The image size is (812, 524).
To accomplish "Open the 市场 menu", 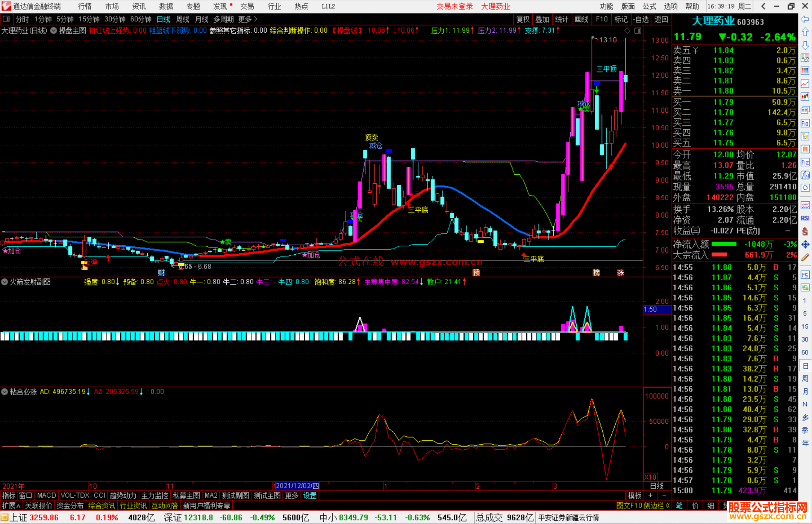I will (112, 6).
